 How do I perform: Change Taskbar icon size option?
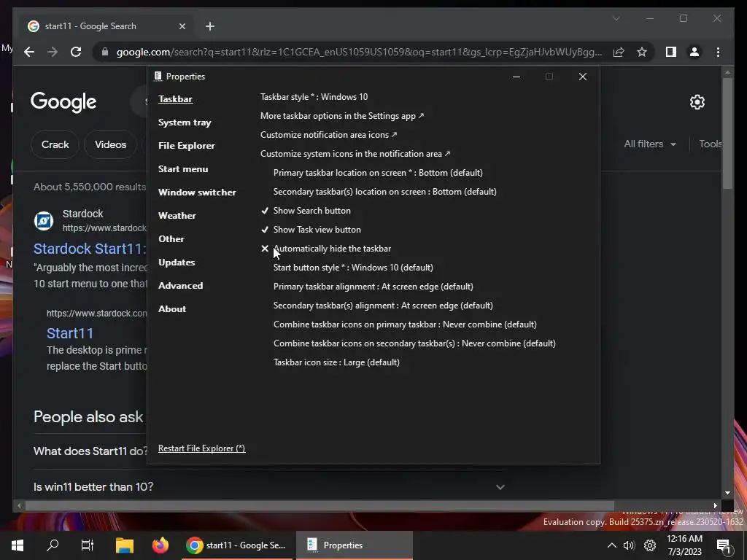coord(336,362)
